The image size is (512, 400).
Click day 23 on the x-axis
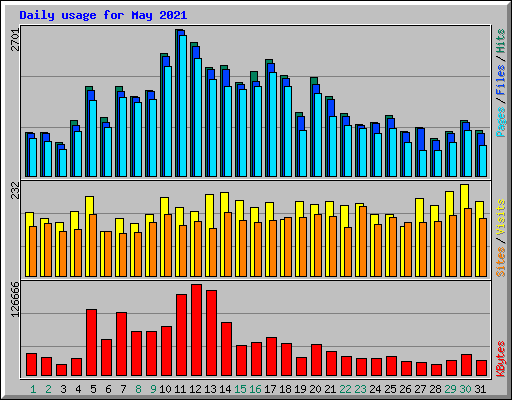click(360, 389)
